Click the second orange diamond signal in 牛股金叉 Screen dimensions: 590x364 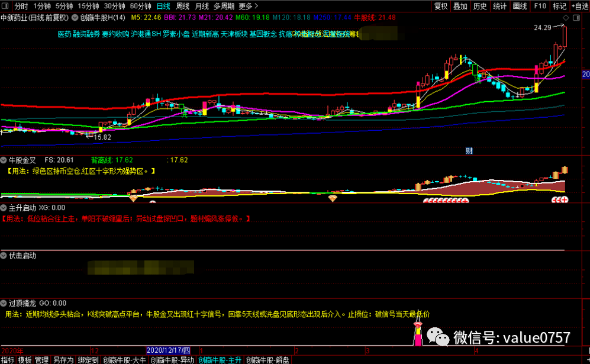tap(332, 198)
